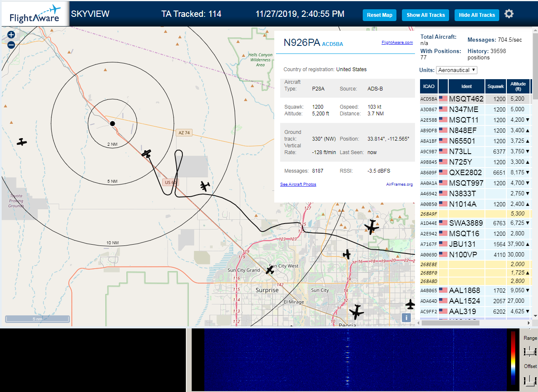
Task: Click the Reset Map button
Action: [x=380, y=15]
